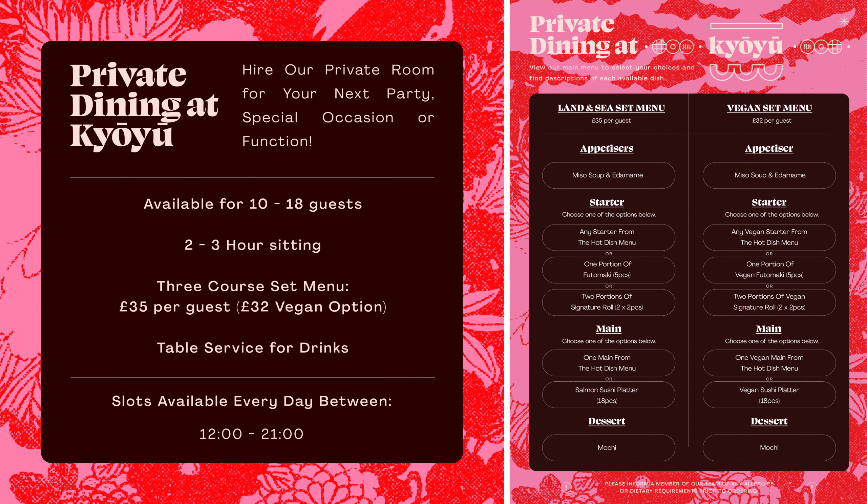867x504 pixels.
Task: Click the grid circle icon left of kyōyū logo
Action: (x=658, y=46)
